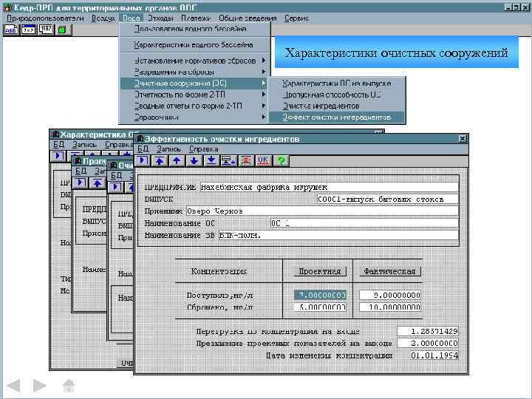
Task: Expand Отчетность по форме 2-ТП submenu
Action: [x=195, y=95]
